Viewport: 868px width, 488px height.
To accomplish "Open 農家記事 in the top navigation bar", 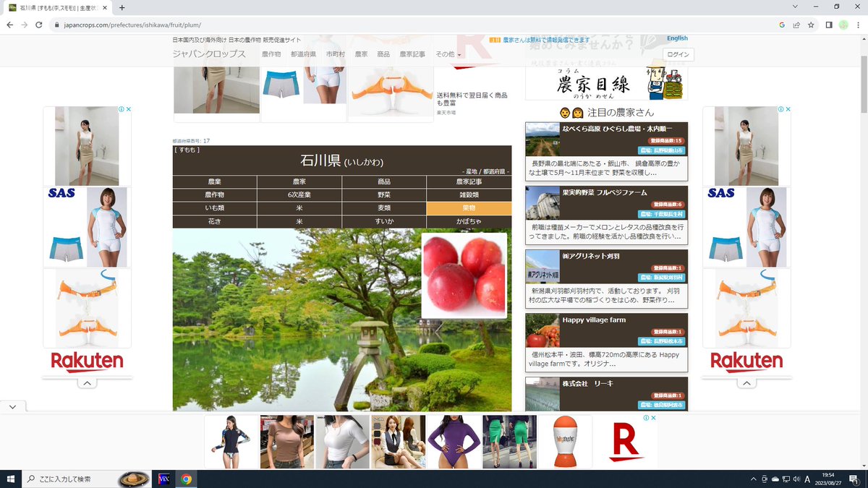I will click(412, 54).
